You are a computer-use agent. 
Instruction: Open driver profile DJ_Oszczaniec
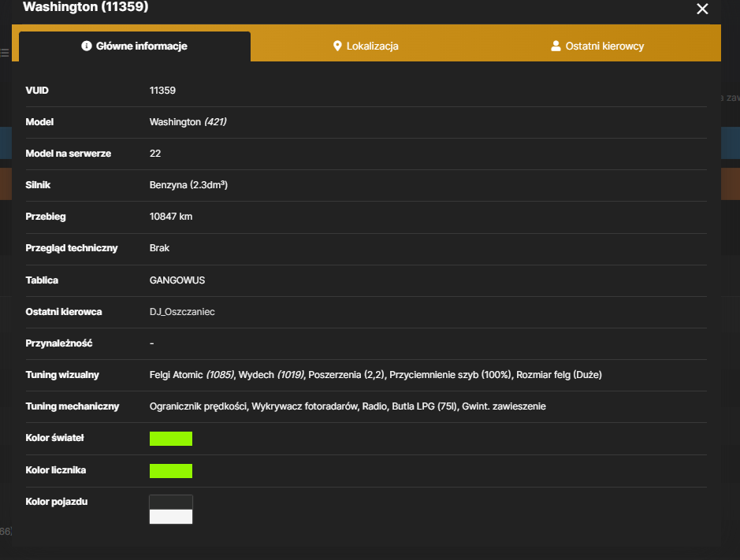point(182,312)
